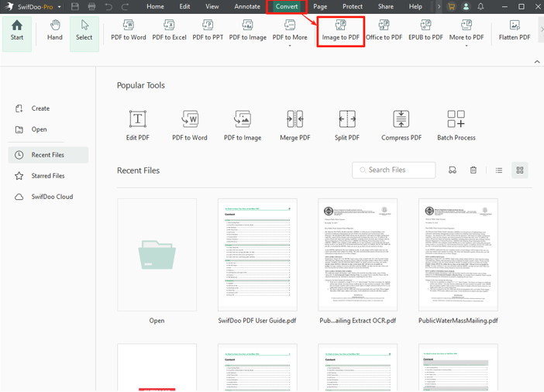Click the shopping cart icon
Viewport: 544px width, 392px height.
coord(451,7)
